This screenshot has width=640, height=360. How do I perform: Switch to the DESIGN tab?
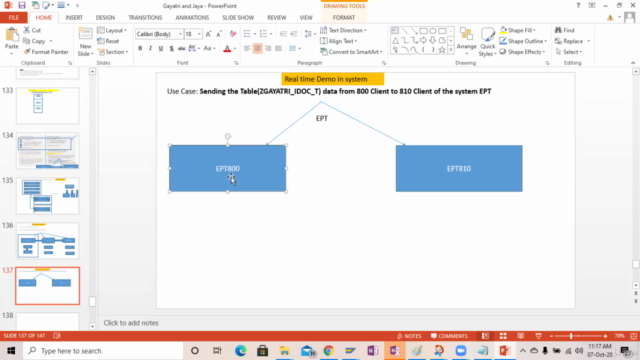pyautogui.click(x=105, y=18)
